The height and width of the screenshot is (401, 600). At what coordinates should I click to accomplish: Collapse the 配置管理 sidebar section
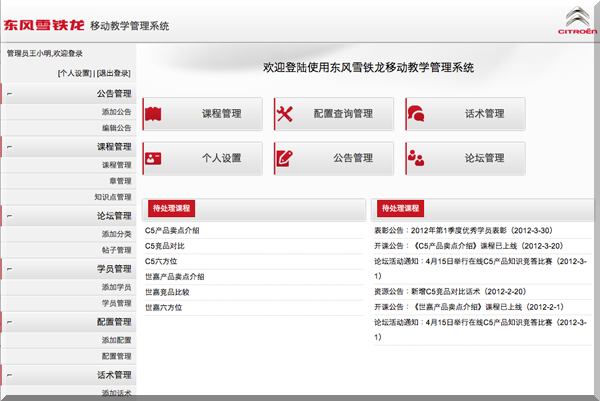pos(10,322)
